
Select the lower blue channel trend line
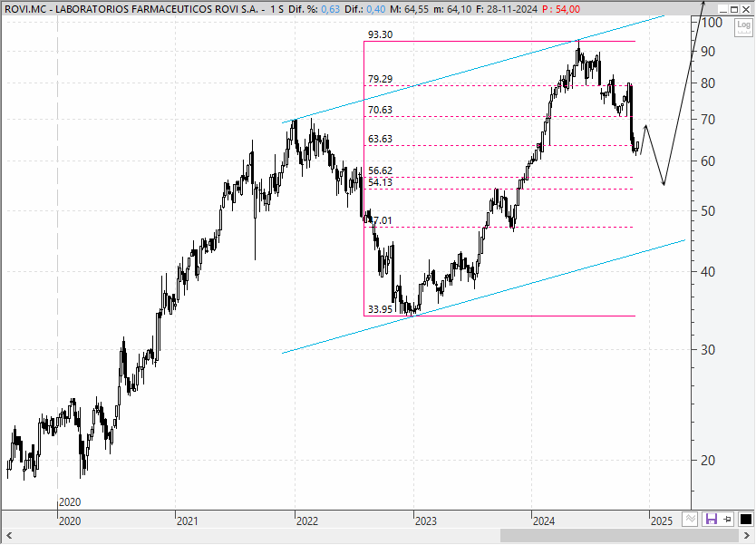tap(482, 297)
